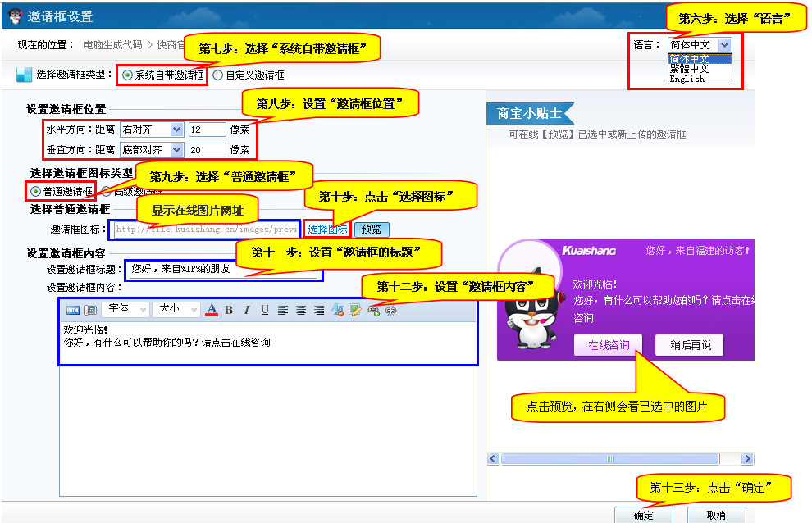Right-align text in the content editor

(319, 310)
